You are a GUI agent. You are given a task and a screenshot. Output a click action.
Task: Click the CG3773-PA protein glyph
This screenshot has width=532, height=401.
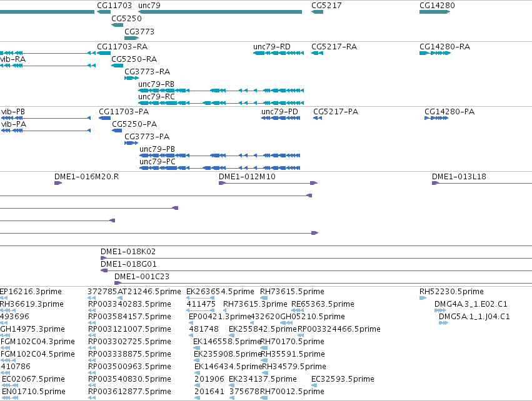coord(131,143)
